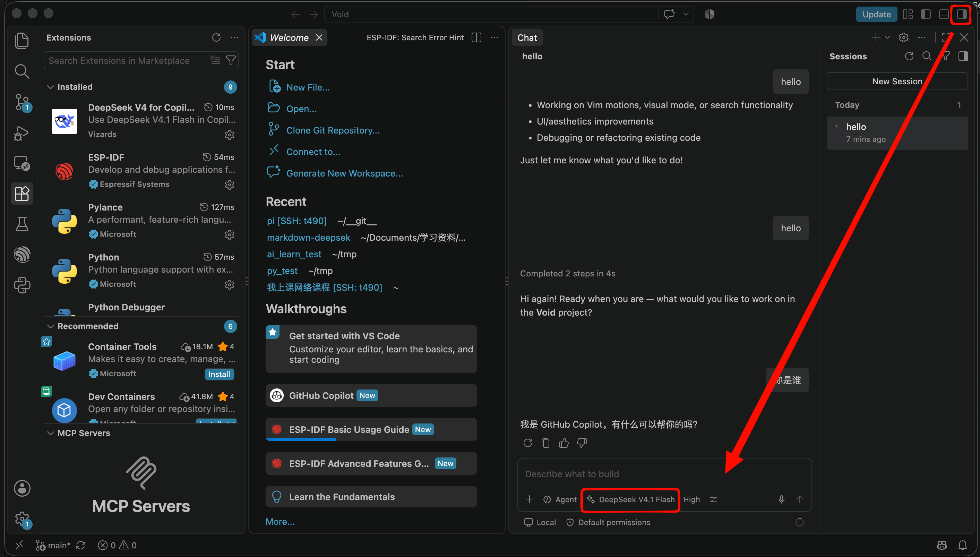The width and height of the screenshot is (980, 557).
Task: Open the Search view in activity bar
Action: (22, 71)
